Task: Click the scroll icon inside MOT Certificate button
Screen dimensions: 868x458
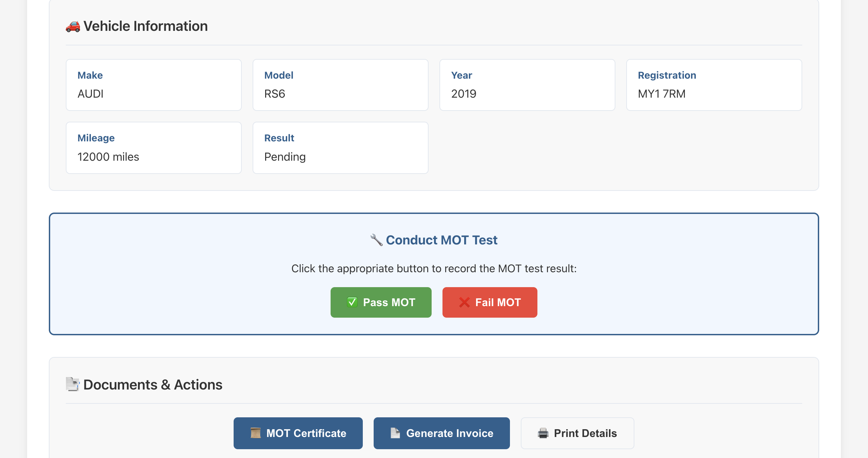Action: pos(255,433)
